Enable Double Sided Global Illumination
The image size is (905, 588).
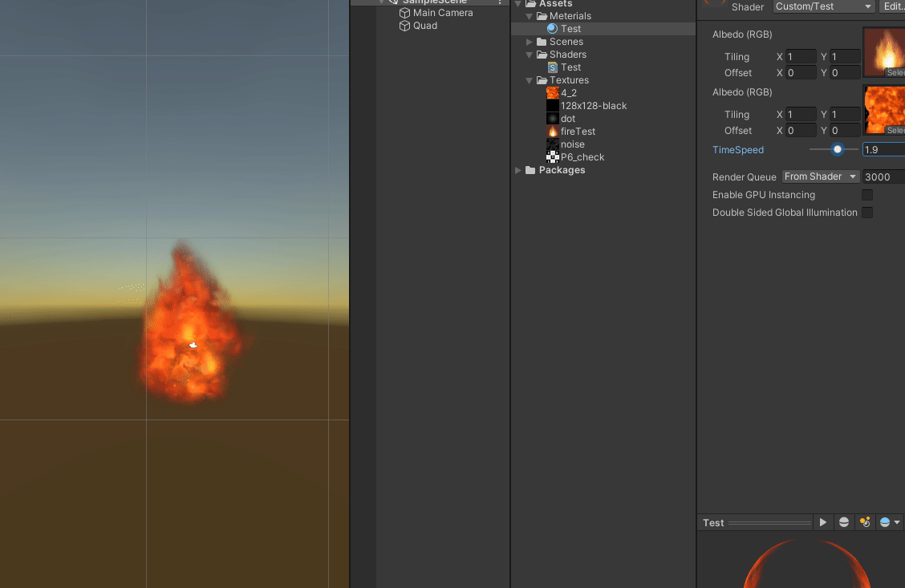(x=867, y=213)
